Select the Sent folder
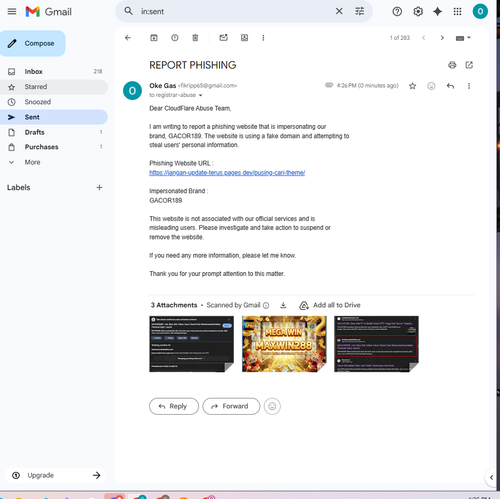 tap(54, 117)
